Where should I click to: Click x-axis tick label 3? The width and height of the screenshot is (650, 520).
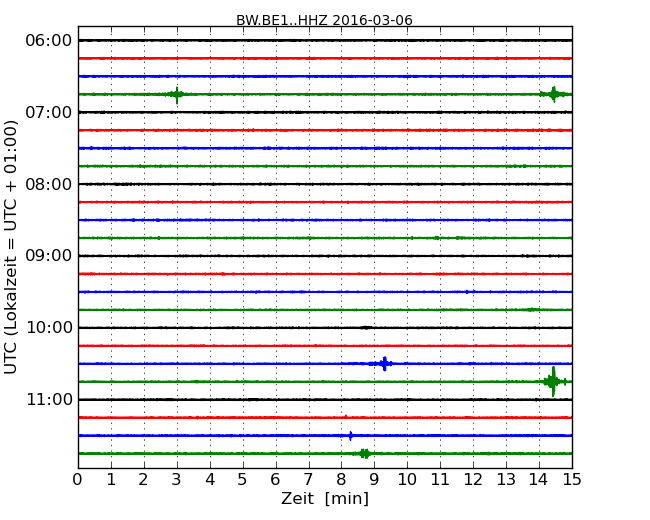coord(177,480)
